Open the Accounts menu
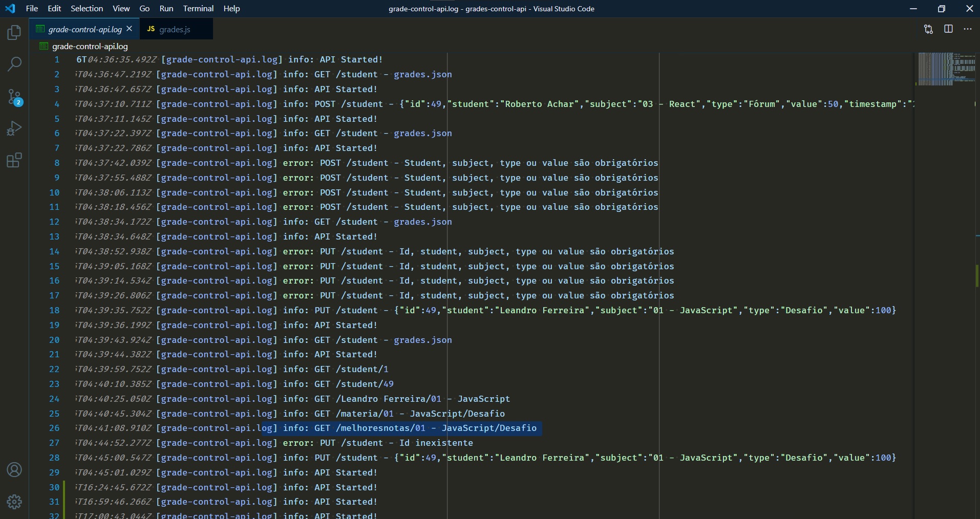980x519 pixels. click(14, 469)
